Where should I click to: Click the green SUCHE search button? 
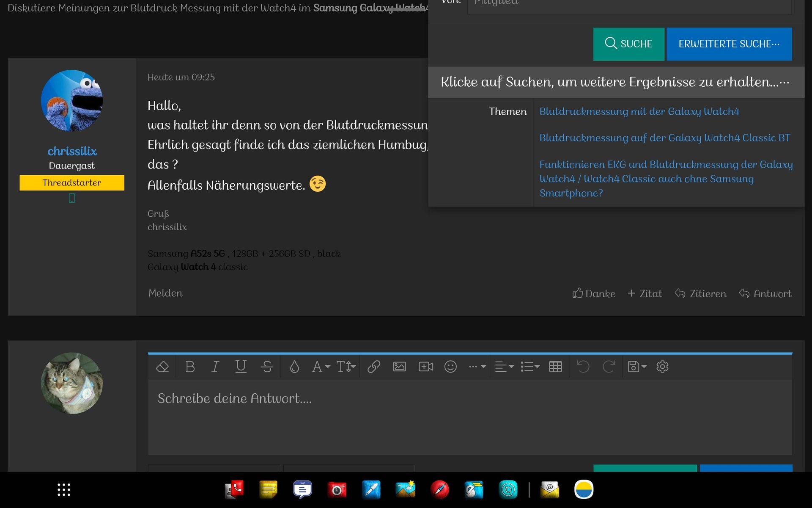[x=628, y=44]
